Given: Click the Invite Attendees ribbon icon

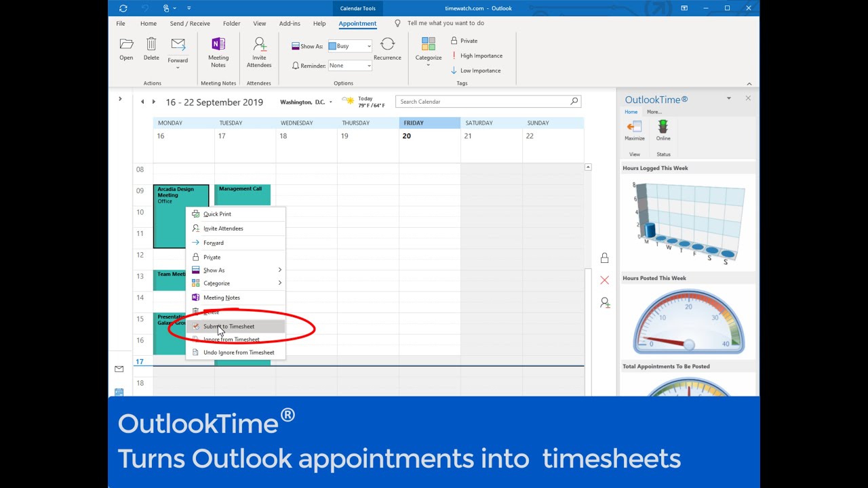Looking at the screenshot, I should click(259, 44).
